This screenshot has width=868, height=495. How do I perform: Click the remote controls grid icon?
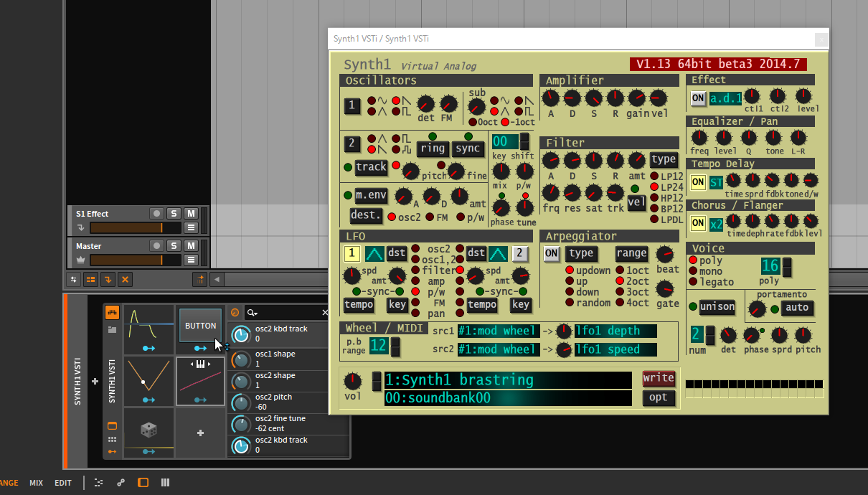coord(112,439)
